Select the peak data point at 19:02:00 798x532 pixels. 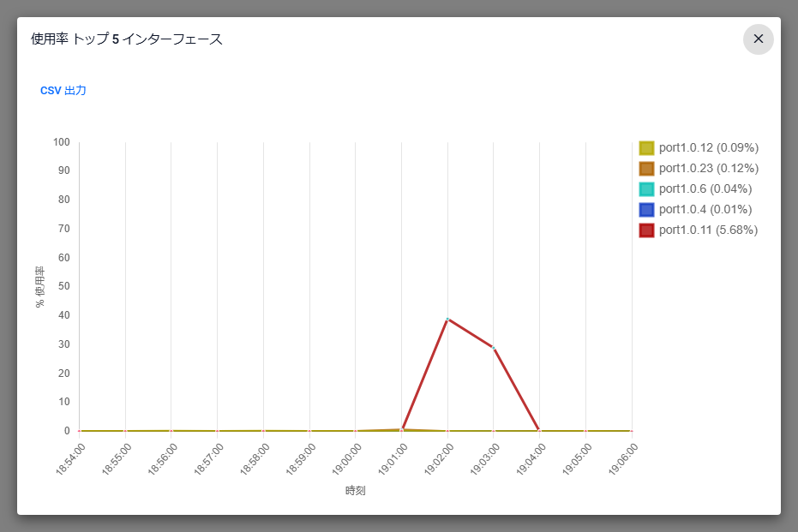(x=447, y=319)
